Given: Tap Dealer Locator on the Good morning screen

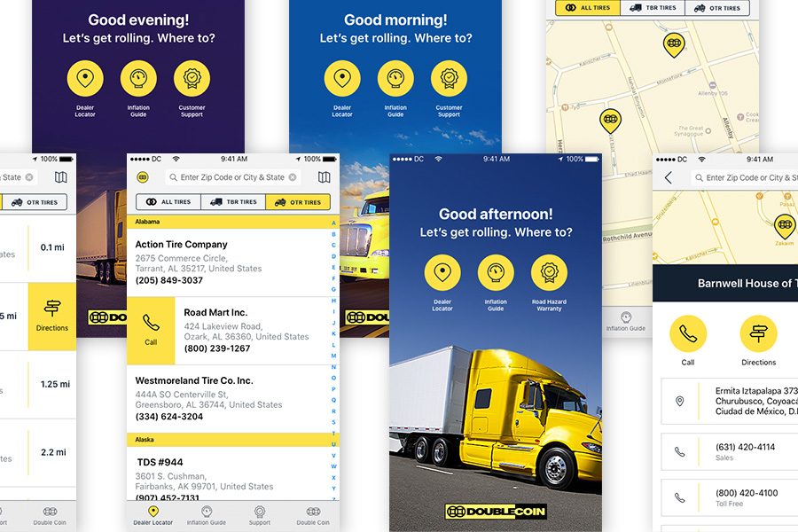Looking at the screenshot, I should (342, 78).
